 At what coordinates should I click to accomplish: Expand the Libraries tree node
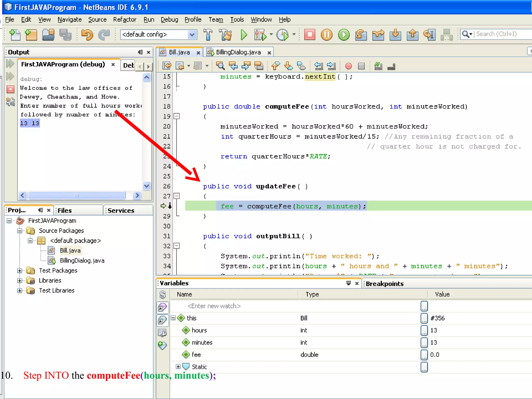tap(20, 281)
